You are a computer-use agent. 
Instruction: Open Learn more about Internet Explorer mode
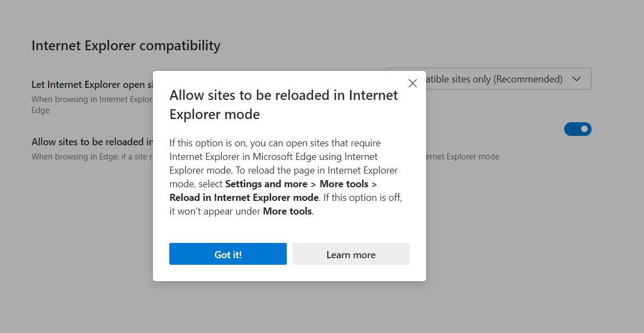[351, 254]
